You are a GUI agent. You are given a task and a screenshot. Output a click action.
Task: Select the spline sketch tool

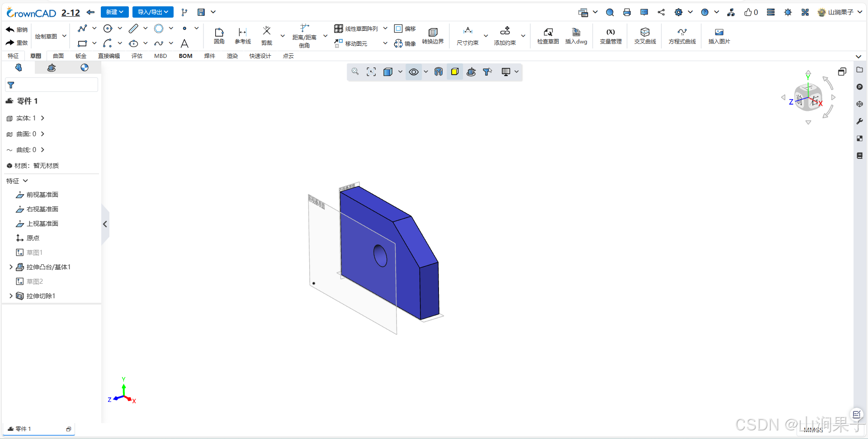click(x=159, y=43)
